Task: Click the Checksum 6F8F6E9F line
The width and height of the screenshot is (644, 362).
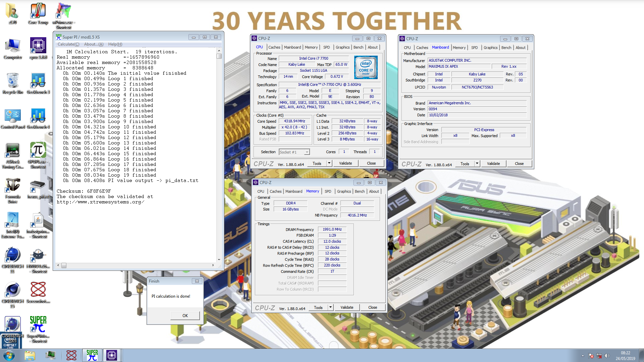Action: [84, 191]
